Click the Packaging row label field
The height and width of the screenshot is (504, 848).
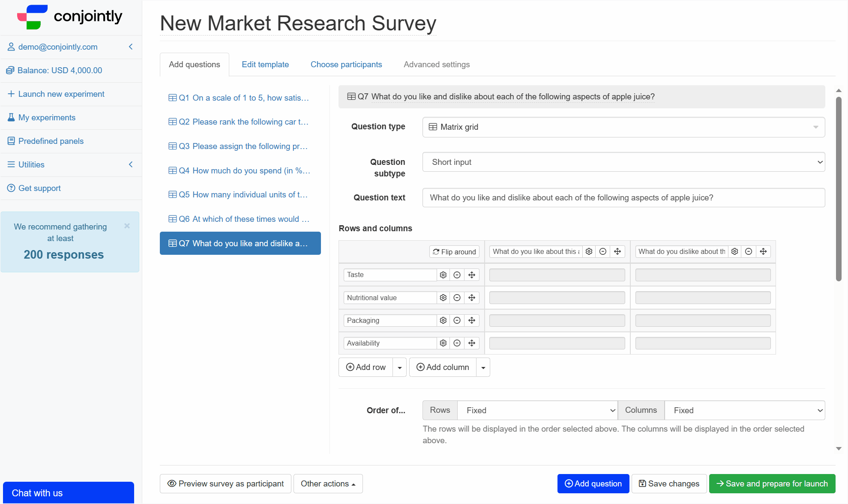point(390,320)
